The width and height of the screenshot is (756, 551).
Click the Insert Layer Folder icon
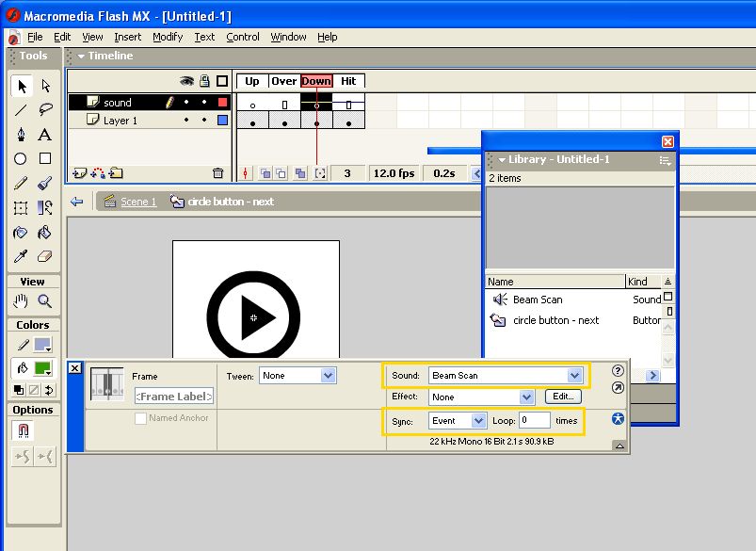click(116, 172)
